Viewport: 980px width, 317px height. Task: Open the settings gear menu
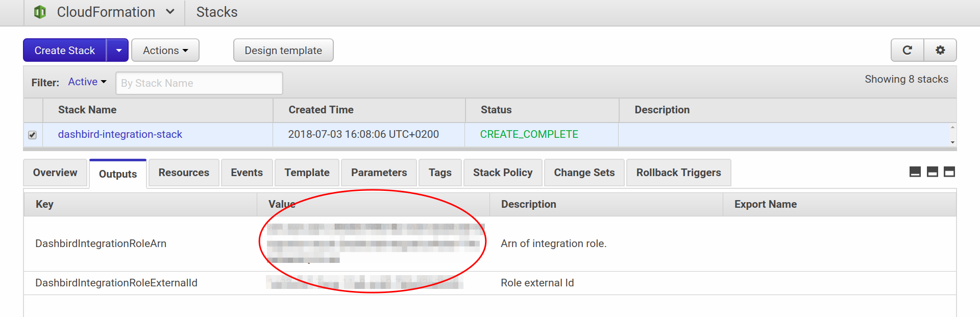940,50
